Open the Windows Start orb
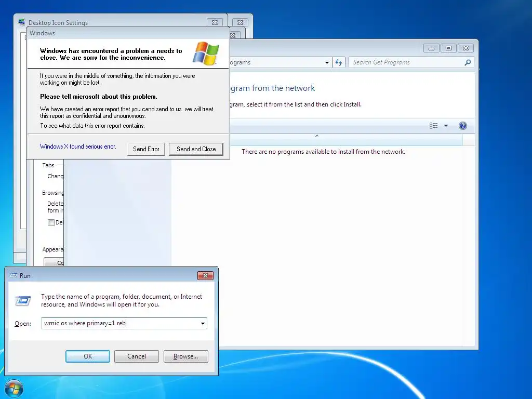This screenshot has width=532, height=399. (x=14, y=389)
